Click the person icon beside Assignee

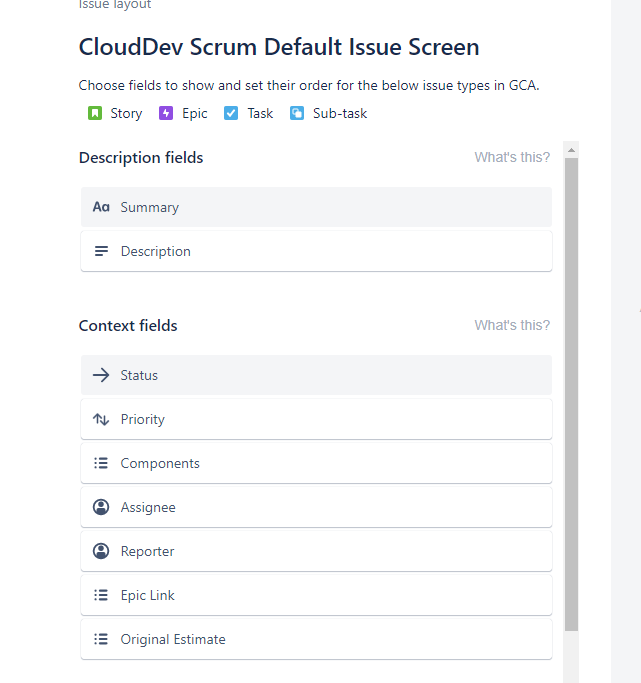[101, 507]
